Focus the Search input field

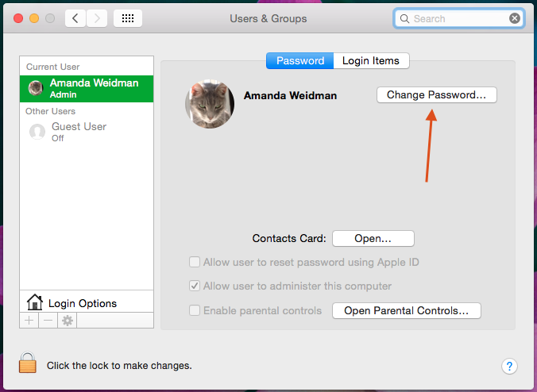[458, 18]
